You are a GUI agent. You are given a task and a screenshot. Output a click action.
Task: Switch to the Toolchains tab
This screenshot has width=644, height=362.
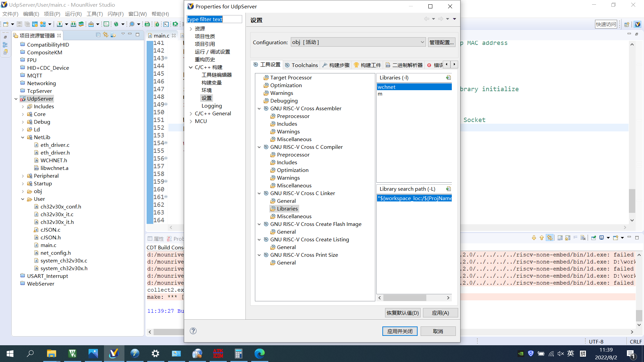301,65
